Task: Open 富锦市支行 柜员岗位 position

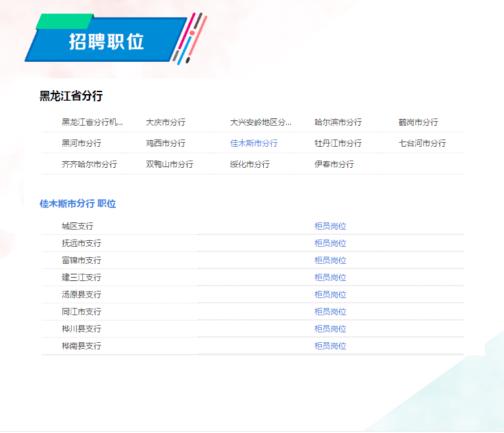Action: click(330, 261)
